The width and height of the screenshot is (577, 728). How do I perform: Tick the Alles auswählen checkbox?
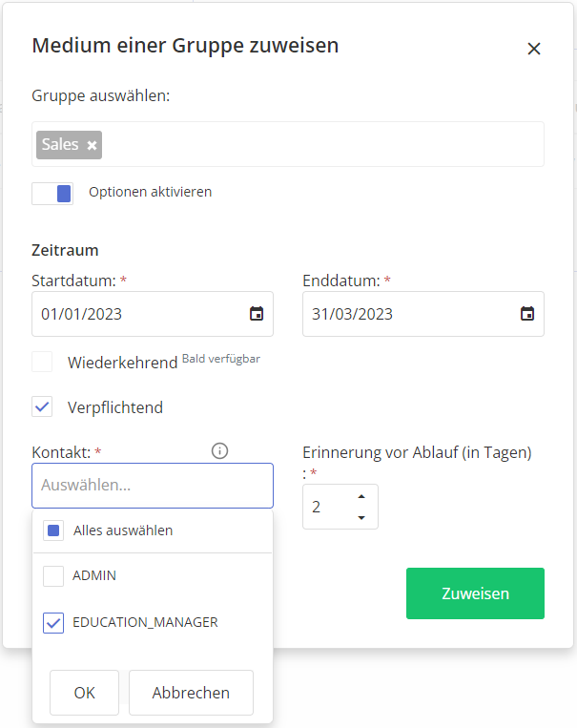[53, 530]
